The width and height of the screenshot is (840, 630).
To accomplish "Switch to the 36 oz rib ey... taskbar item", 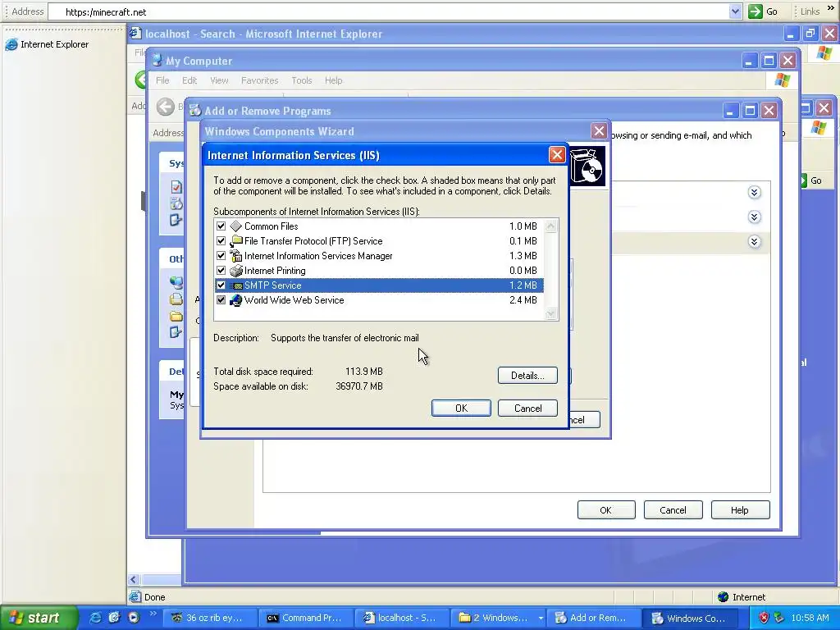I will (208, 618).
